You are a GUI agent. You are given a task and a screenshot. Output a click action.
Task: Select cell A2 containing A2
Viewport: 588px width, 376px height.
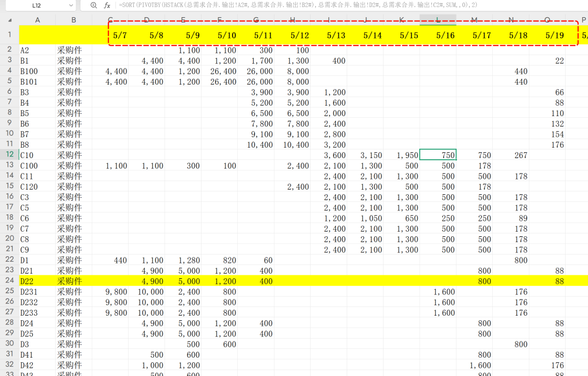click(x=37, y=51)
